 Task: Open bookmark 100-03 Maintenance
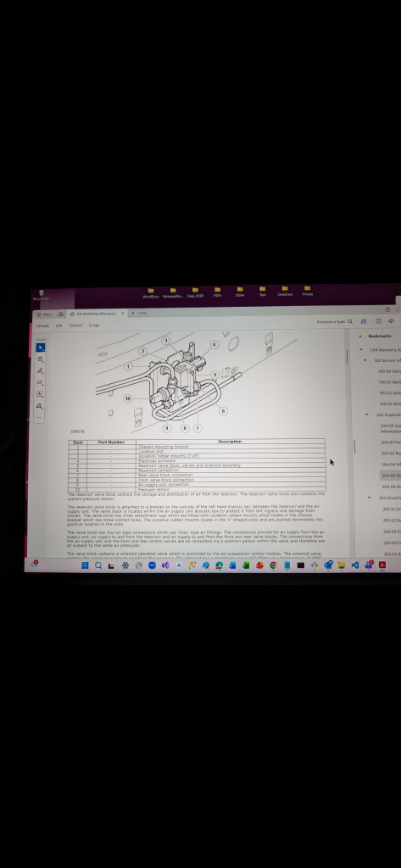pos(391,404)
